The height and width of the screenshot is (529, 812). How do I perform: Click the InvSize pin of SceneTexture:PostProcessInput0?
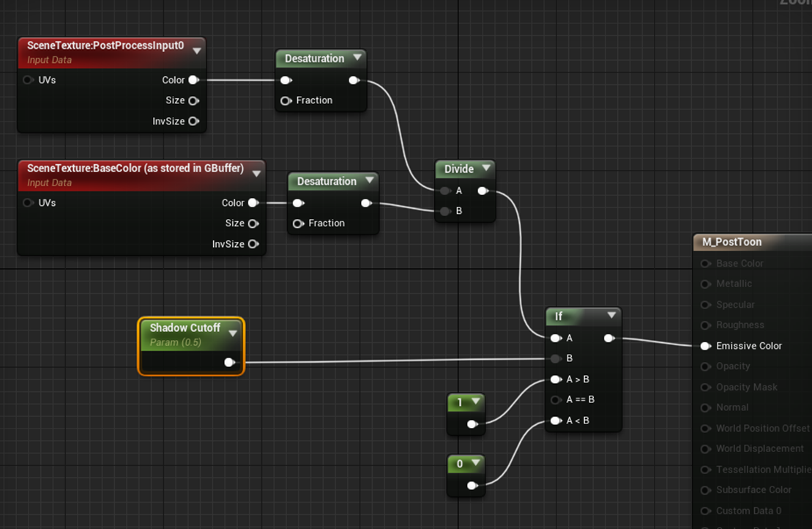(194, 121)
